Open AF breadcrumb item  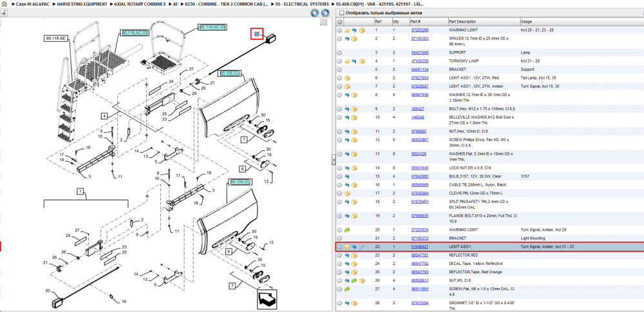(175, 4)
